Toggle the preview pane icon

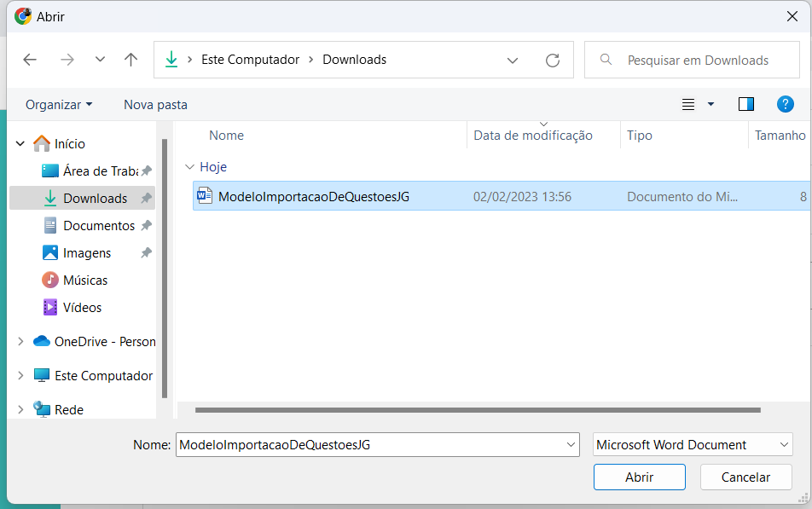pos(746,104)
